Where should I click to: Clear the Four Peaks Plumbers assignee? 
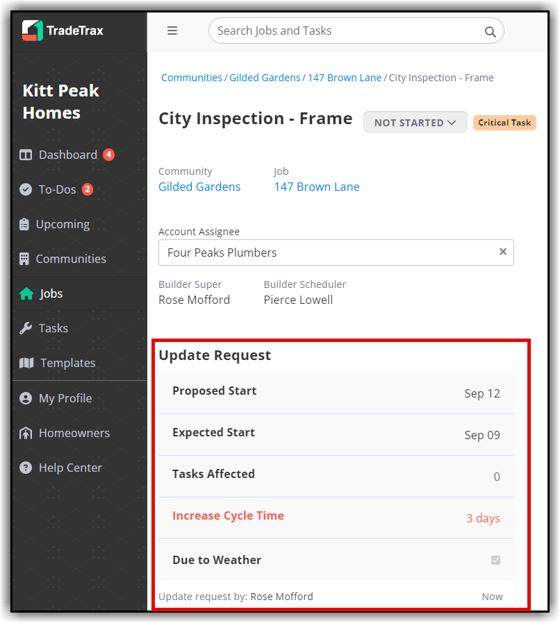(503, 252)
